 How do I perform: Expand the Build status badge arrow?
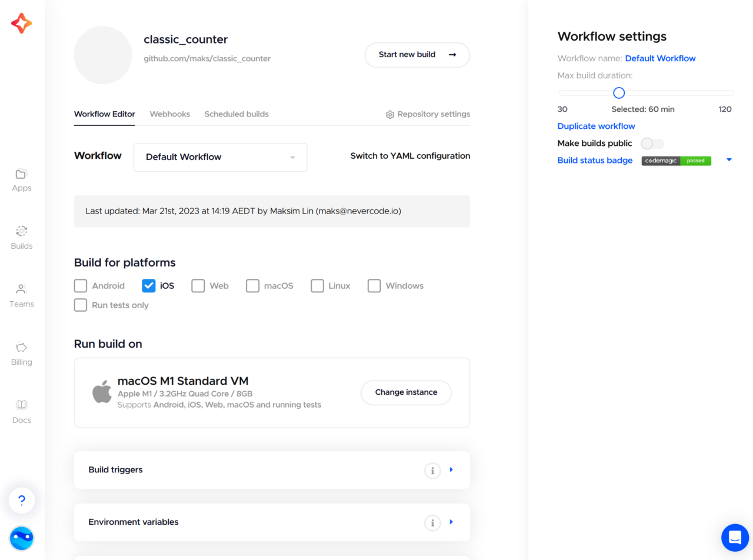[x=729, y=160]
